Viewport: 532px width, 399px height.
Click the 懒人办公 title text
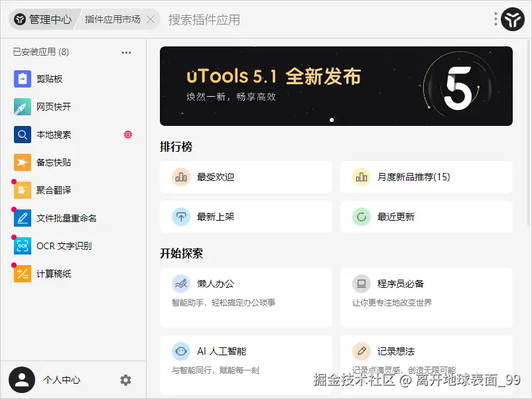[216, 284]
